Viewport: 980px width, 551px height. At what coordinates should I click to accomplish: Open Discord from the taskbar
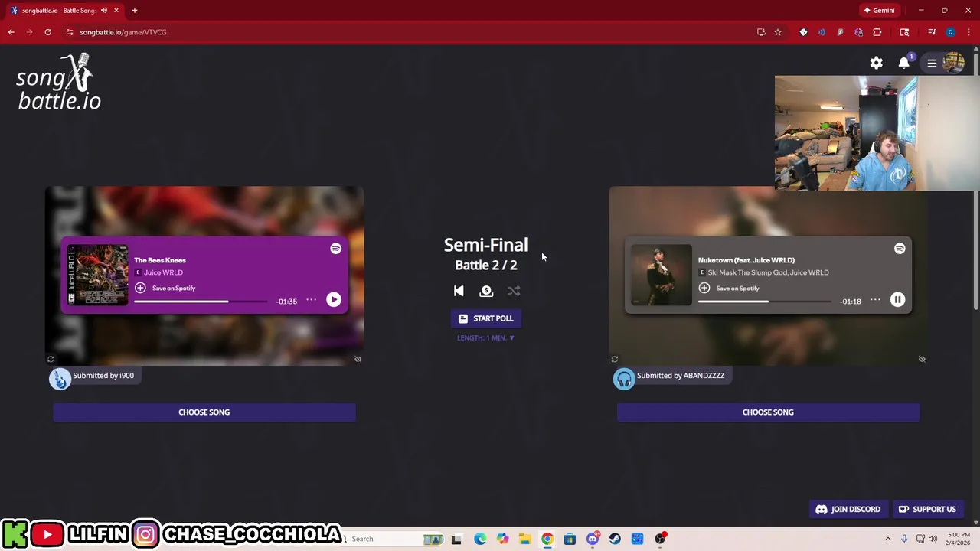coord(592,539)
